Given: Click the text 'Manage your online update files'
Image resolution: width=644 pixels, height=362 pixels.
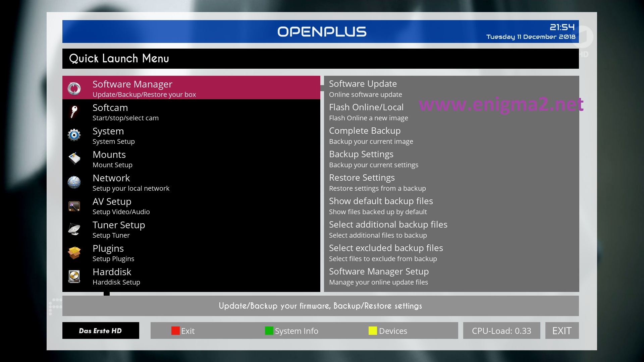Looking at the screenshot, I should pyautogui.click(x=378, y=282).
